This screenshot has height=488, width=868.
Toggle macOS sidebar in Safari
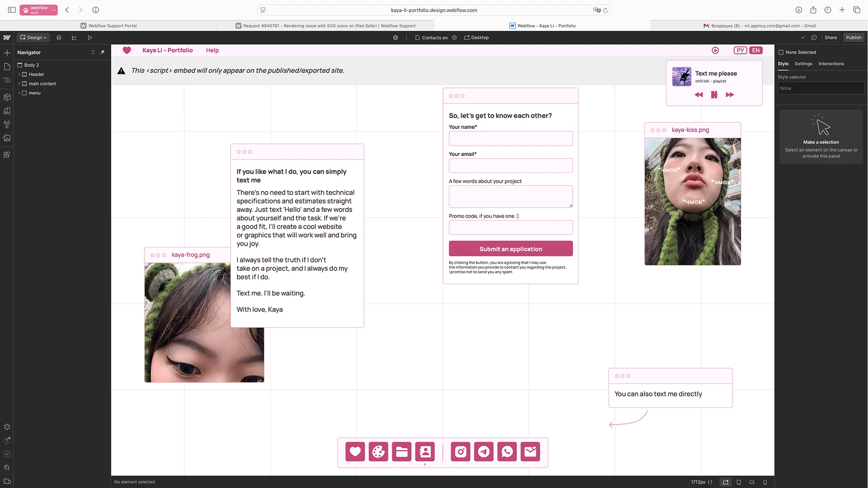click(12, 10)
